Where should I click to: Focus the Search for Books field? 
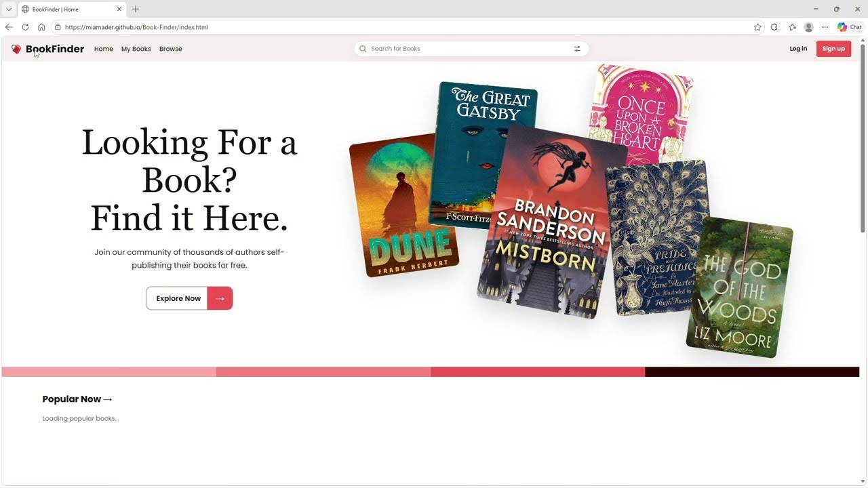pyautogui.click(x=471, y=49)
